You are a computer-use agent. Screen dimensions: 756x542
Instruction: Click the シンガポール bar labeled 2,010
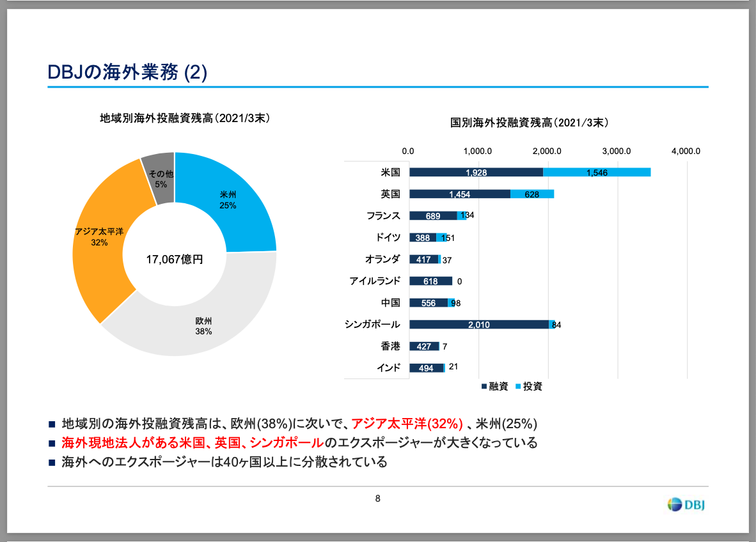click(x=479, y=324)
